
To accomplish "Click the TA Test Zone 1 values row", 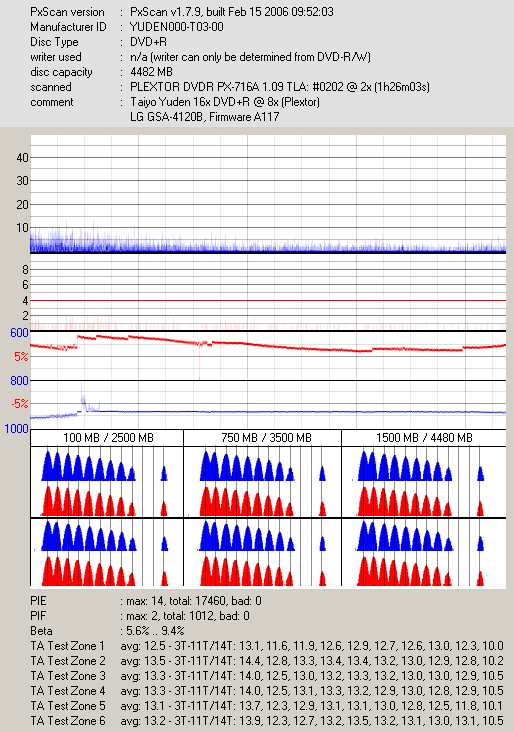I will [x=312, y=646].
